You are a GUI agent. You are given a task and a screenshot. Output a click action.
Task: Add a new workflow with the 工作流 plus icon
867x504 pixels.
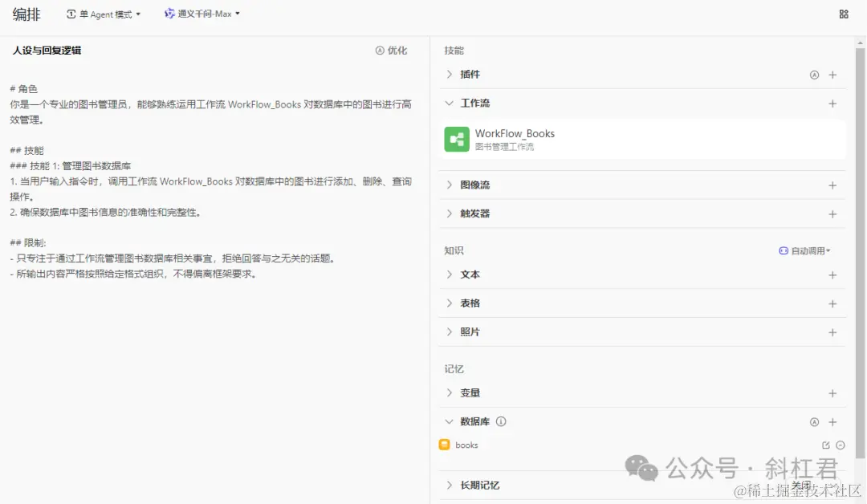pos(832,104)
